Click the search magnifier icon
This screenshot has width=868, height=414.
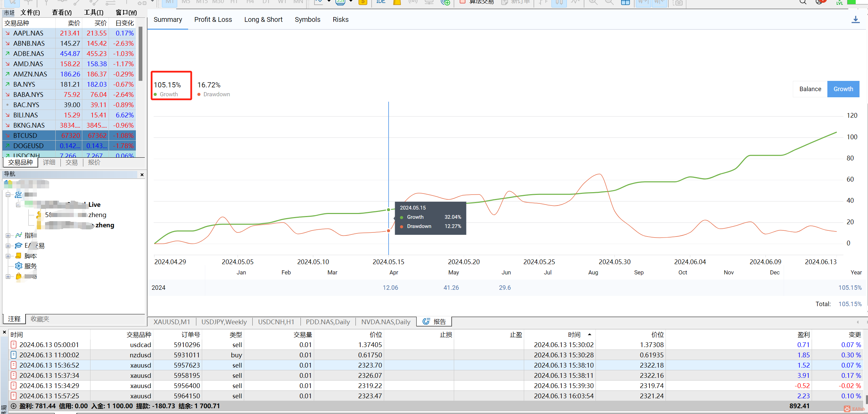pyautogui.click(x=803, y=2)
